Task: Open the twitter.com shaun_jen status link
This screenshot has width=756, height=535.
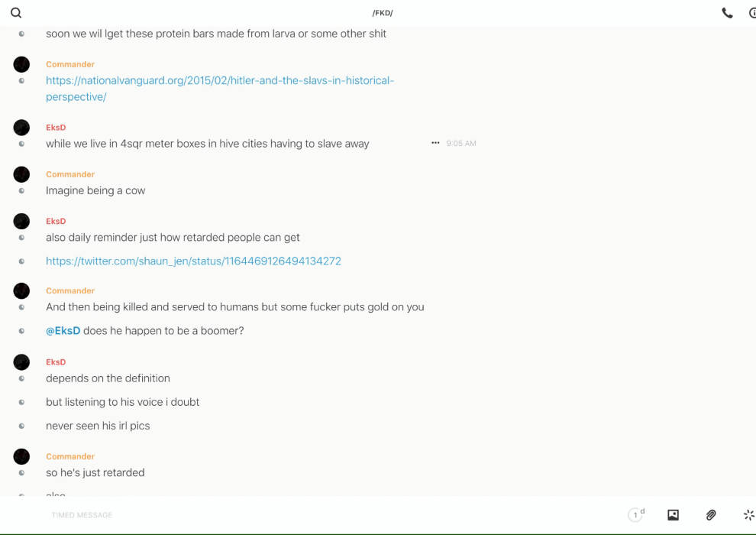Action: pos(193,261)
